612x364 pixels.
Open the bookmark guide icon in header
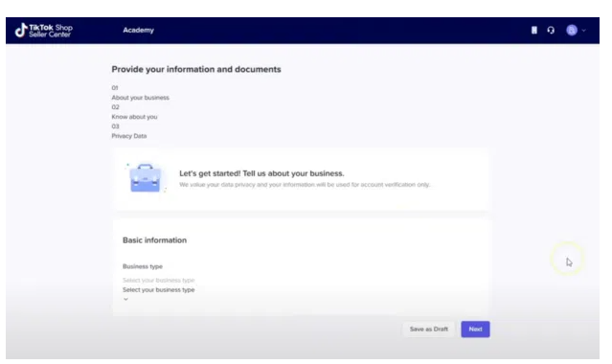point(533,30)
